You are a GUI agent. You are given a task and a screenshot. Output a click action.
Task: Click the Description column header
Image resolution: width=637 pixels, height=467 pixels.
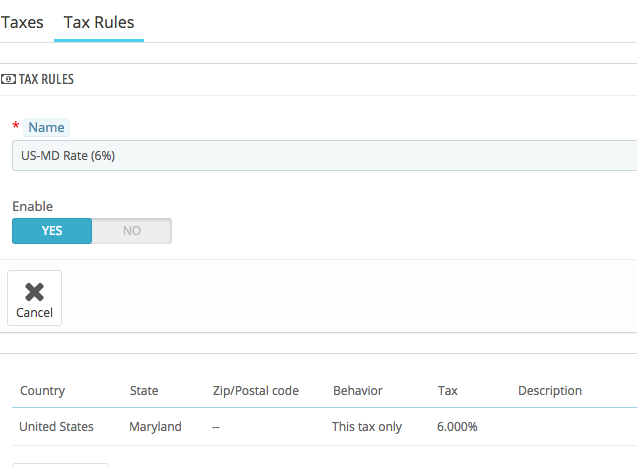click(x=550, y=391)
